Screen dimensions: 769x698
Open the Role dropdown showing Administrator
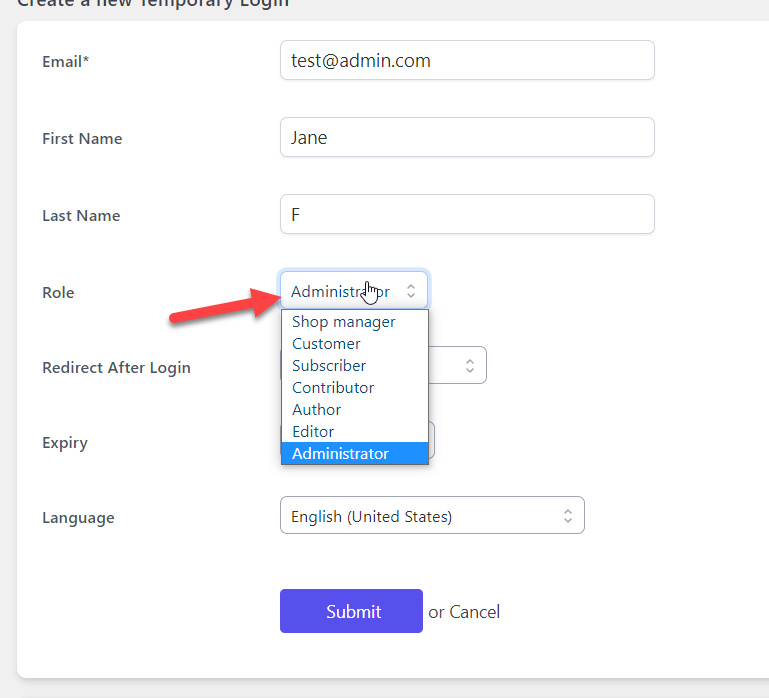(354, 291)
